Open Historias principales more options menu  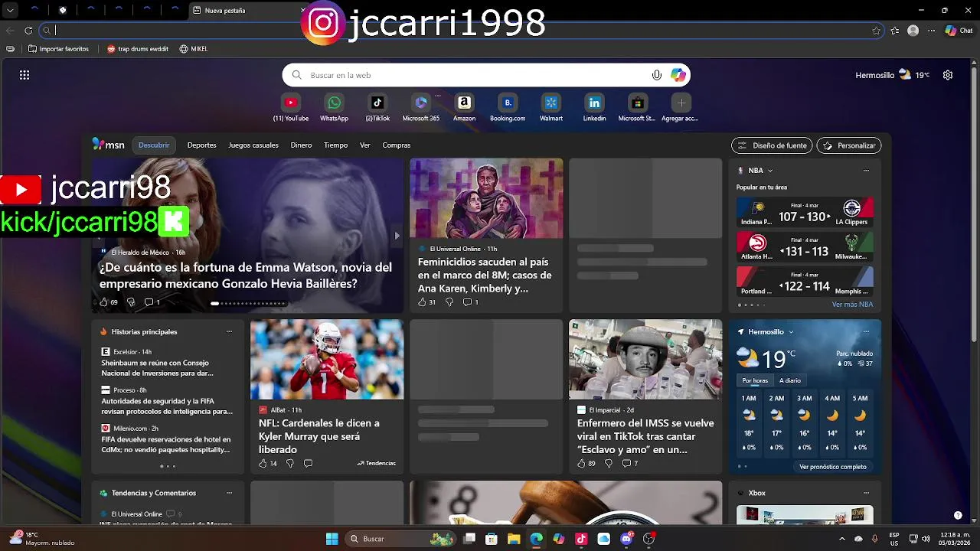pyautogui.click(x=229, y=332)
